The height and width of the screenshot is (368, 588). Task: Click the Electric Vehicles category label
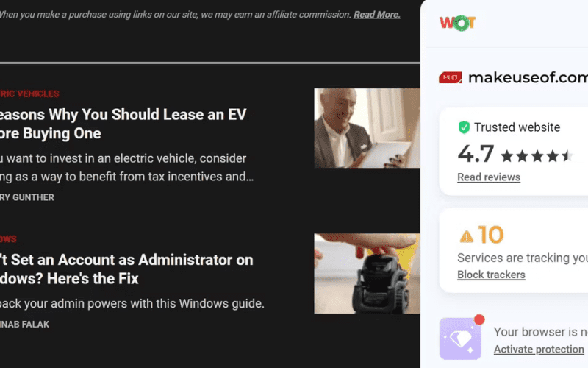(x=29, y=94)
